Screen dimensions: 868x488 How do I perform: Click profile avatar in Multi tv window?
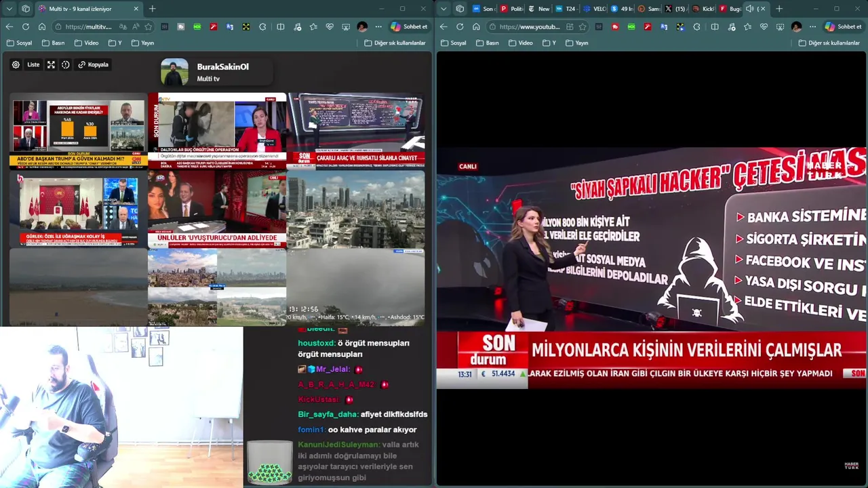point(362,26)
